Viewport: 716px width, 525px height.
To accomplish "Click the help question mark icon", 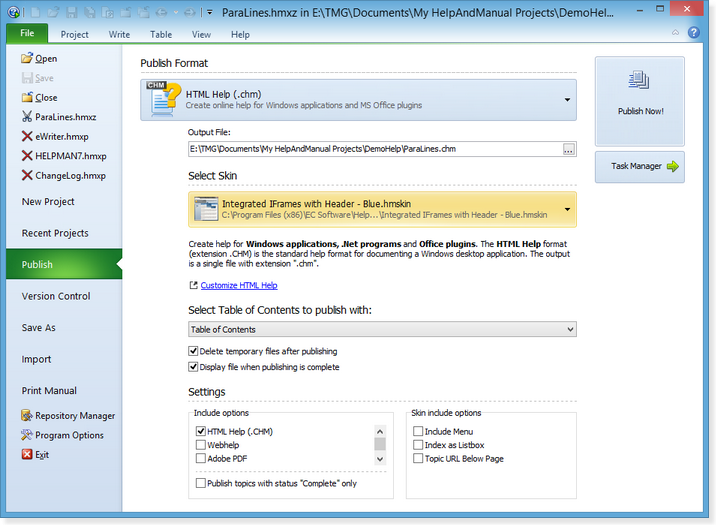I will 694,33.
